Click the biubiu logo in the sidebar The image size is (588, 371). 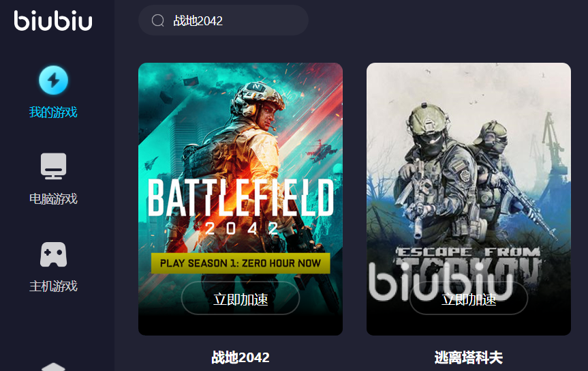(53, 20)
